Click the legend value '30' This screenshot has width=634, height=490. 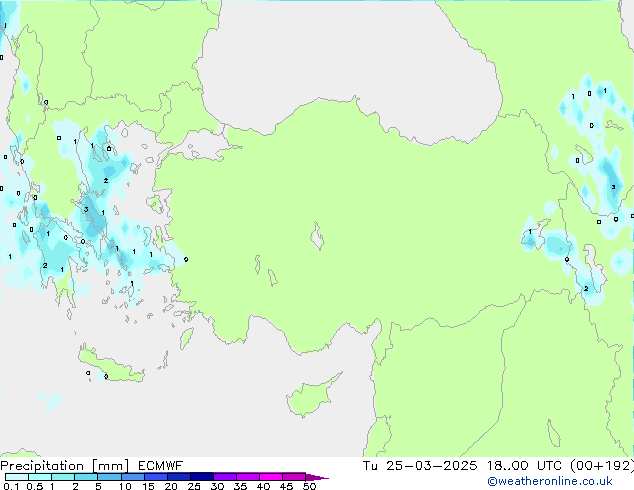pos(217,486)
